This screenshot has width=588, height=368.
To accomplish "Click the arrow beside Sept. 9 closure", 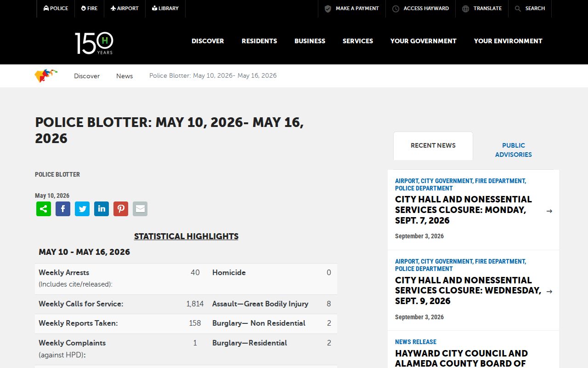I will point(549,292).
